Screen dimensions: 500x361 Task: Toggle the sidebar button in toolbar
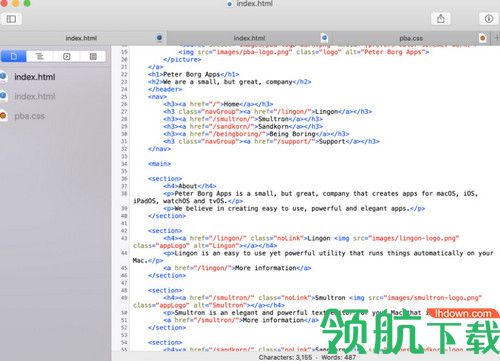(11, 19)
